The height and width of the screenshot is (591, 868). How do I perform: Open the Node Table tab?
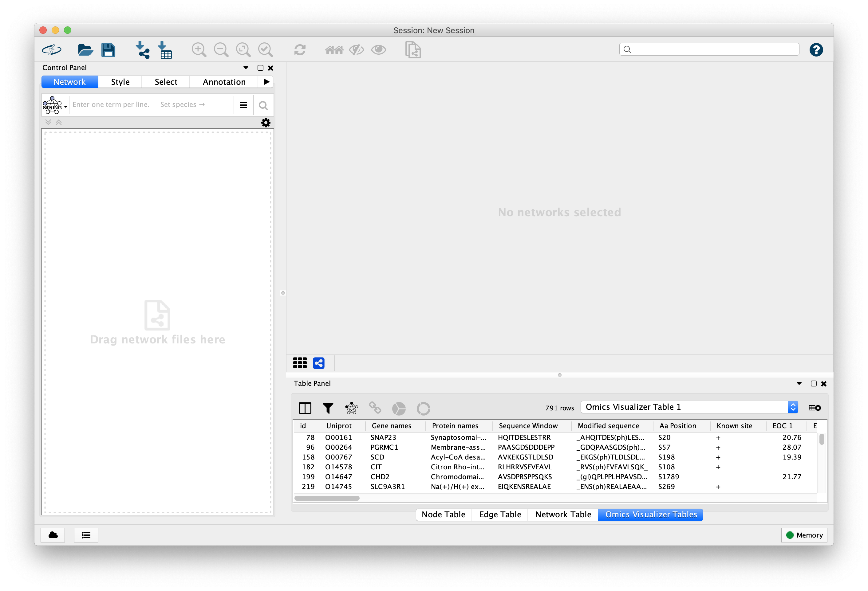[443, 515]
